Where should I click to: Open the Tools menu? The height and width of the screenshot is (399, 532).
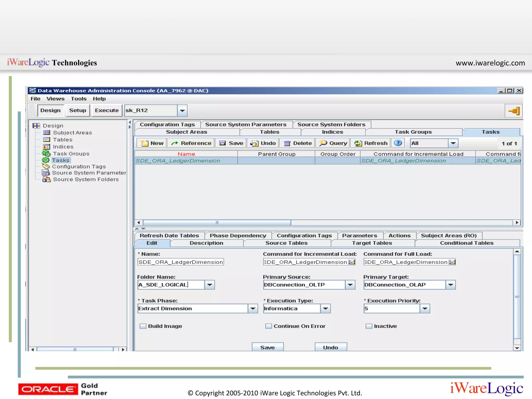pyautogui.click(x=78, y=99)
